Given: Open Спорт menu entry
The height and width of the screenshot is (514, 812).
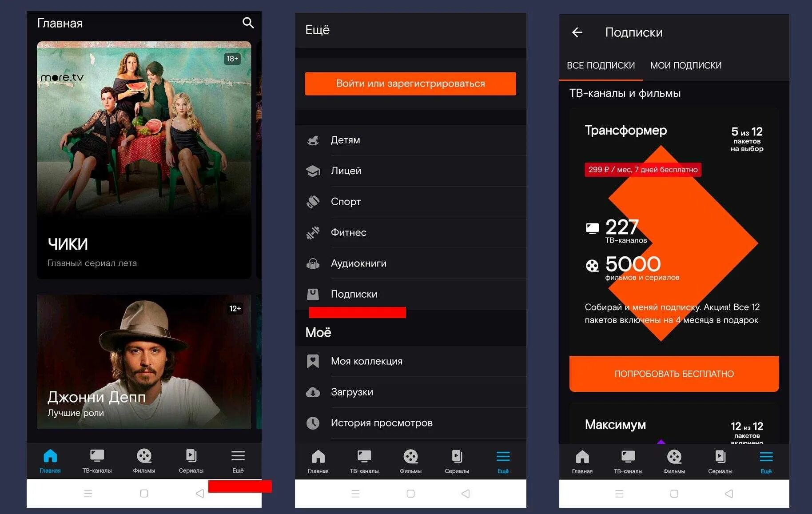Looking at the screenshot, I should coord(410,202).
